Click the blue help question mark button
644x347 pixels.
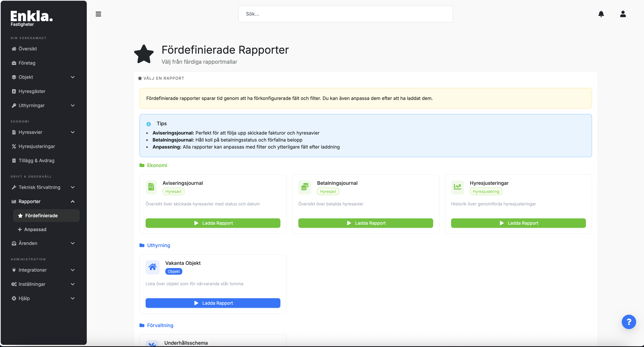629,322
